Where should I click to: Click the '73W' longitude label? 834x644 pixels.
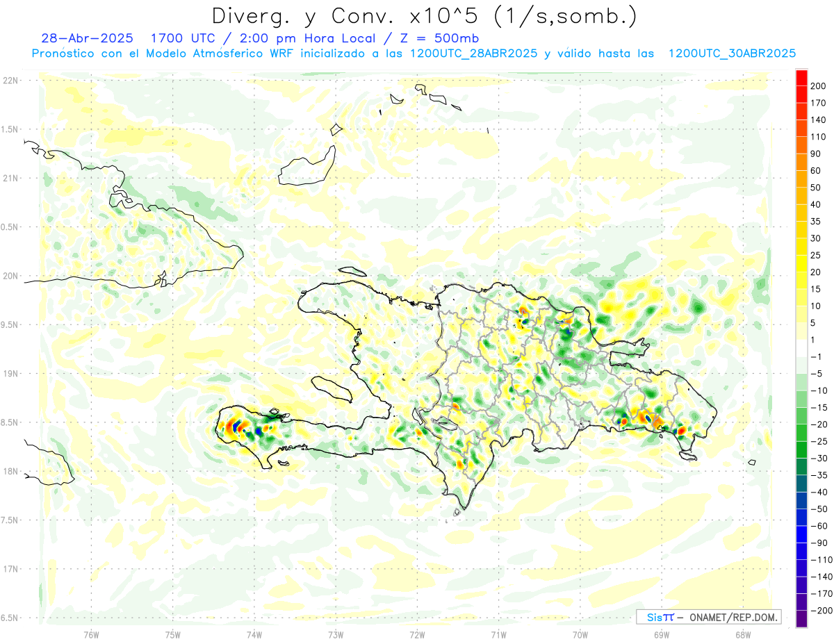(x=336, y=634)
